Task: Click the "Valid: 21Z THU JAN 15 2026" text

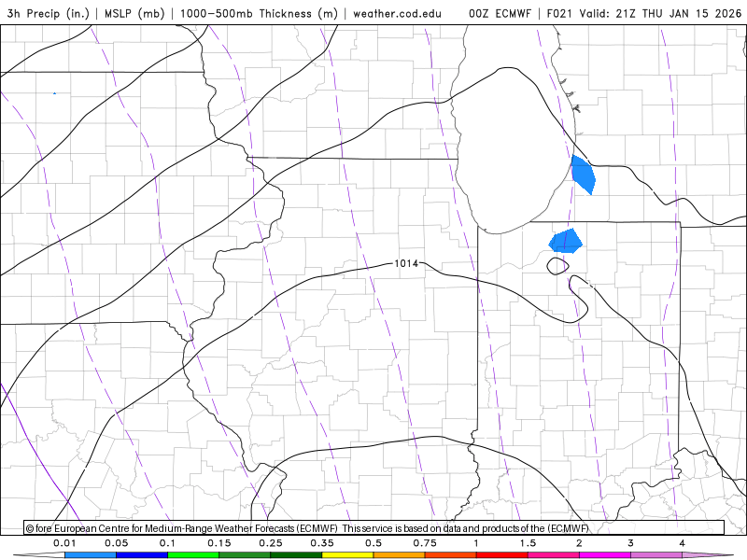Action: pyautogui.click(x=660, y=13)
